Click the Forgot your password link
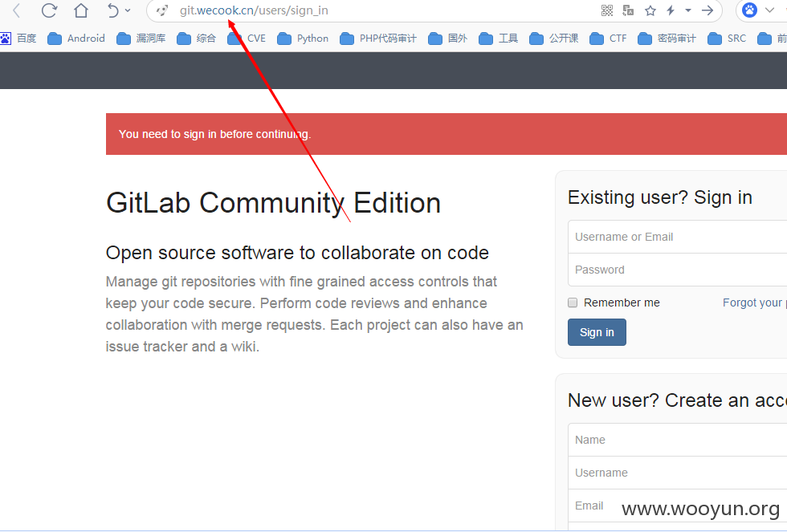This screenshot has width=787, height=532. 754,303
